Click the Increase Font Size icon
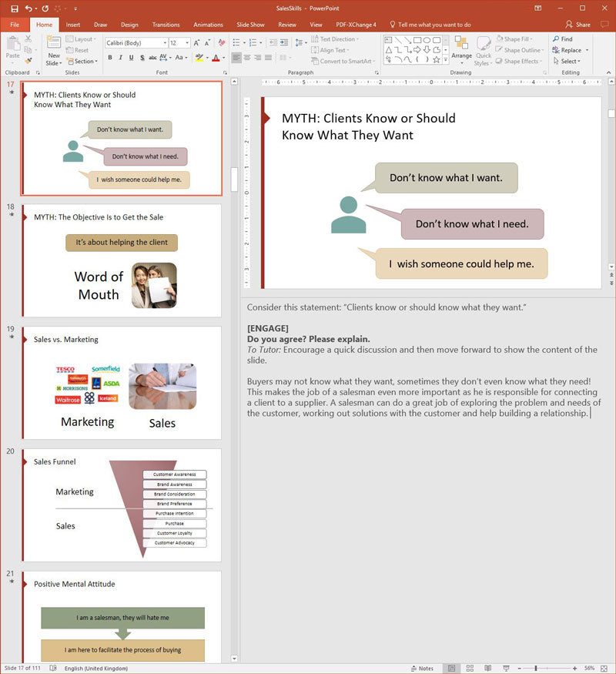This screenshot has width=616, height=674. pyautogui.click(x=196, y=43)
